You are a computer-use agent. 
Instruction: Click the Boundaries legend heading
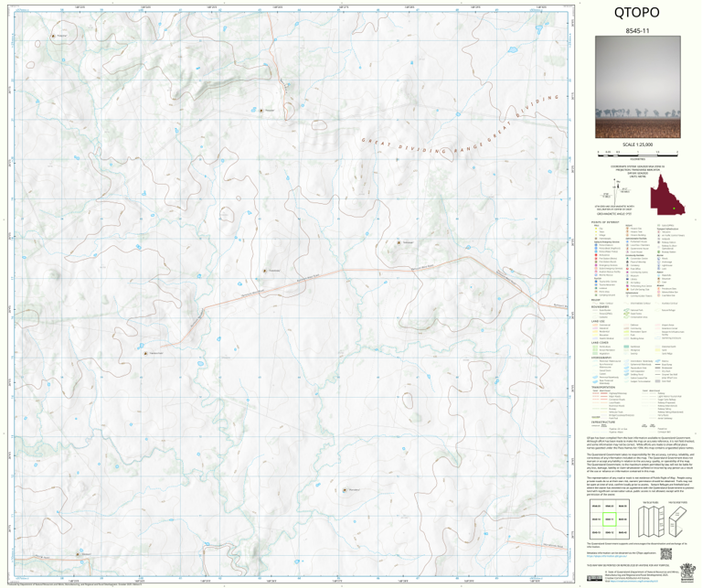pyautogui.click(x=600, y=306)
